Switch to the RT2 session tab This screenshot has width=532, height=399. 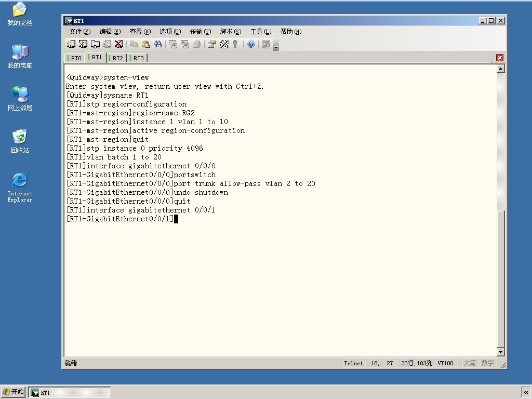pos(117,58)
